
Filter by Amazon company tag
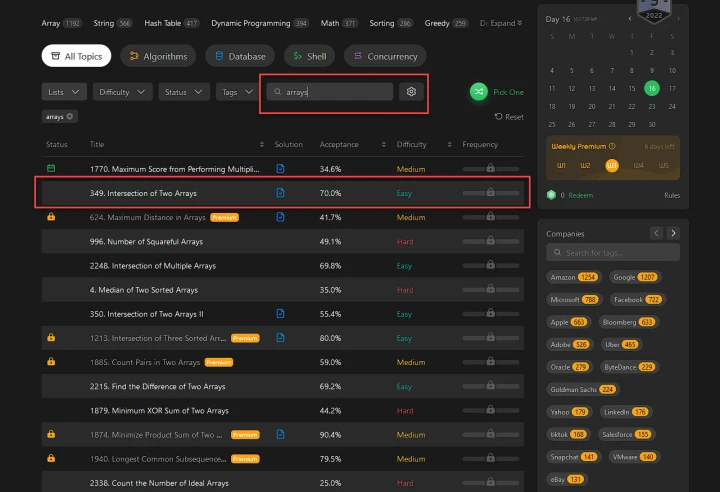pos(573,277)
